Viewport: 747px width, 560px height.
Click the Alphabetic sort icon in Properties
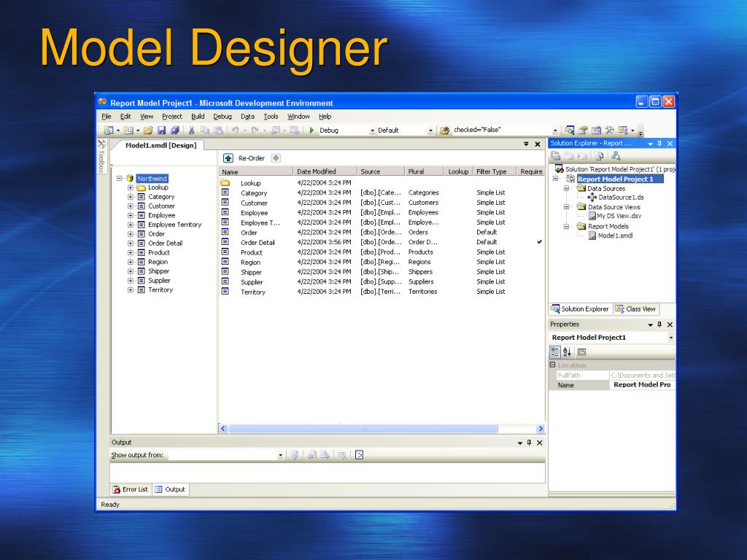[x=567, y=352]
